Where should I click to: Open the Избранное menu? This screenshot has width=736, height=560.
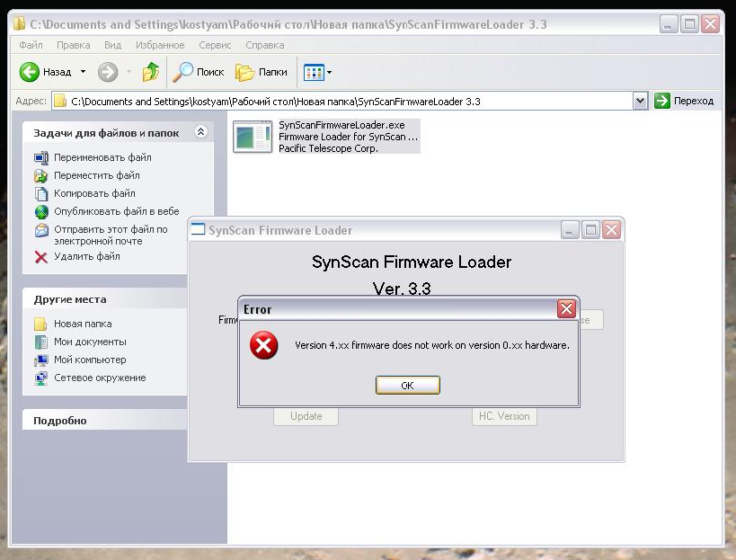click(x=160, y=45)
